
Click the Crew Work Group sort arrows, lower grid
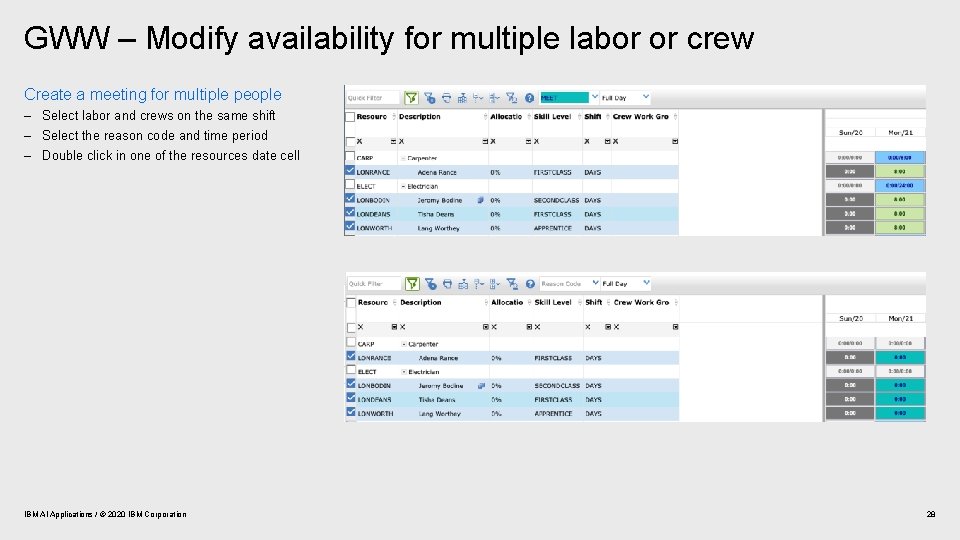tap(676, 302)
